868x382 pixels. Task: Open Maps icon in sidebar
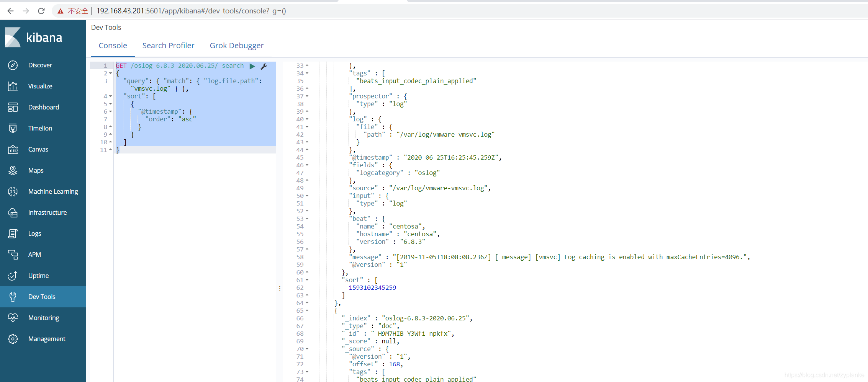(x=13, y=170)
